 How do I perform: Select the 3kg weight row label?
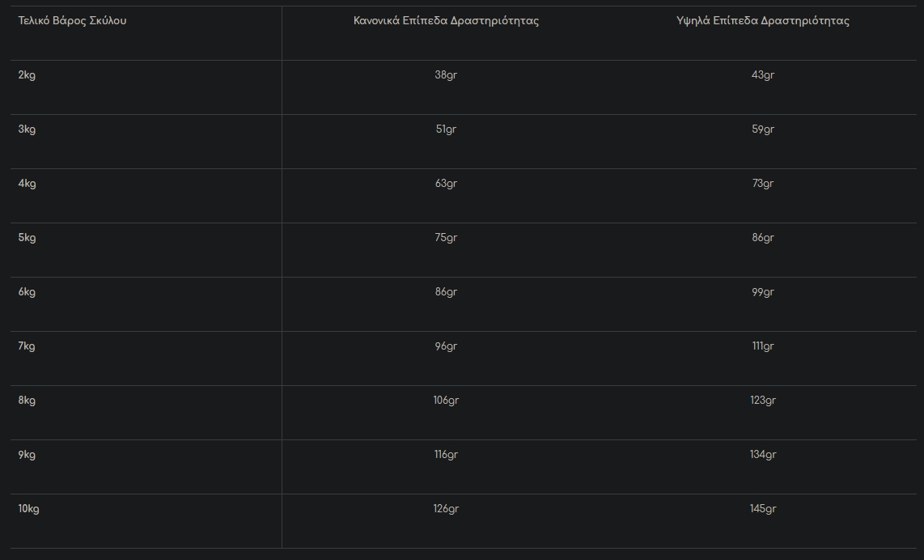28,129
